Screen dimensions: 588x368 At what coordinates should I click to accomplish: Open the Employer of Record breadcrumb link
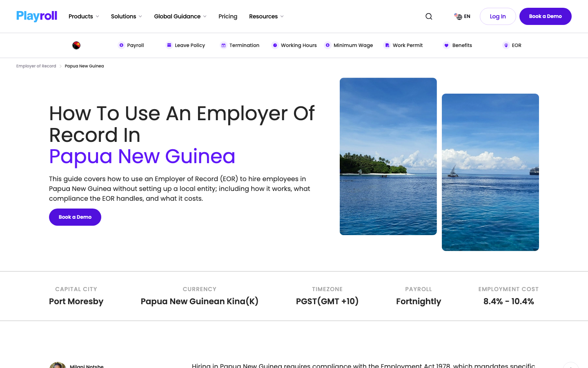36,66
